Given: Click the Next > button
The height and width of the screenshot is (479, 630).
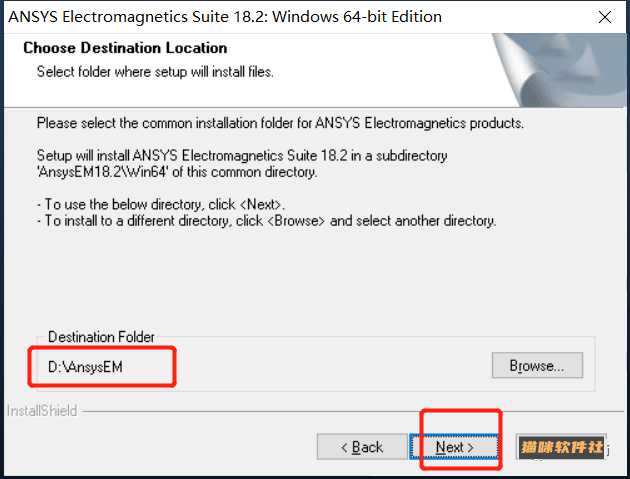Looking at the screenshot, I should [x=454, y=446].
